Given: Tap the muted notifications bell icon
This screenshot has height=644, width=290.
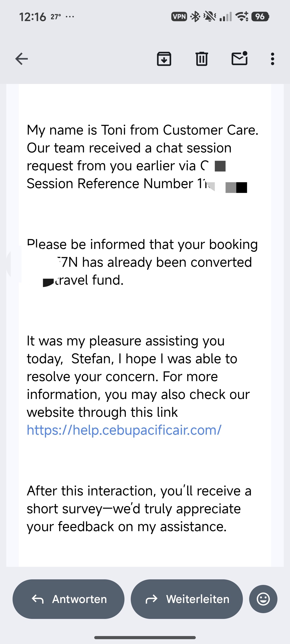Looking at the screenshot, I should (209, 17).
